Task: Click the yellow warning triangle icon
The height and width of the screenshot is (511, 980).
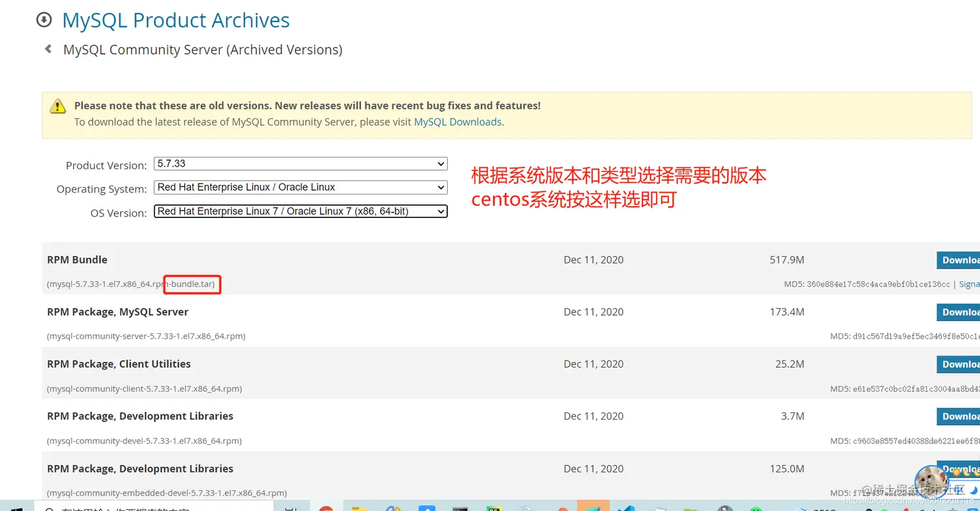Action: pyautogui.click(x=58, y=106)
